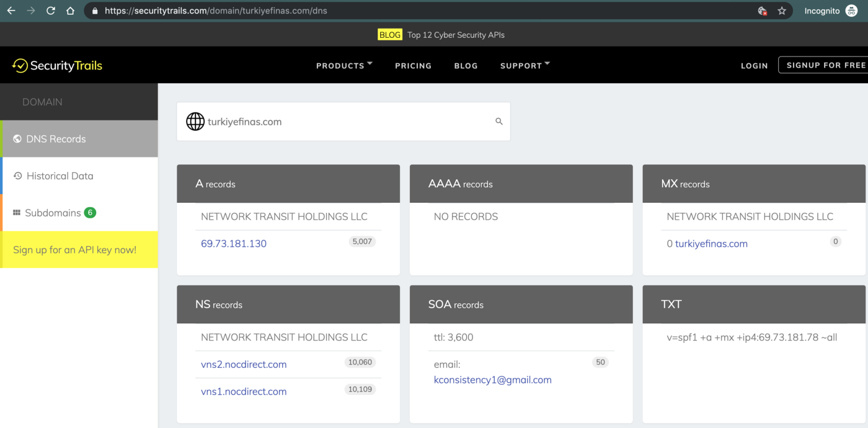This screenshot has width=868, height=428.
Task: Click the search magnifier icon
Action: (499, 122)
